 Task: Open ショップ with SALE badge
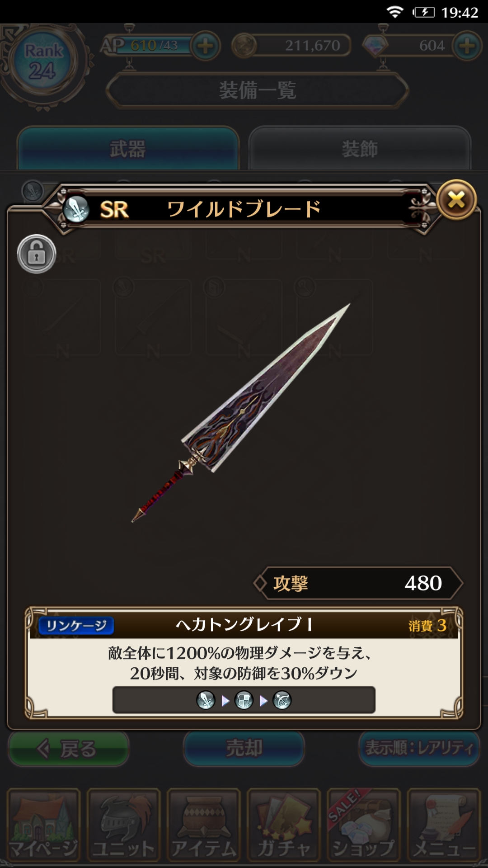364,826
